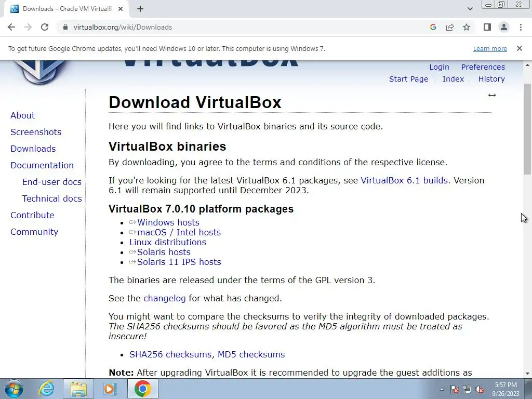The height and width of the screenshot is (399, 532).
Task: Close the Downloads – Oracle VM VirtualBox tab
Action: tap(121, 9)
